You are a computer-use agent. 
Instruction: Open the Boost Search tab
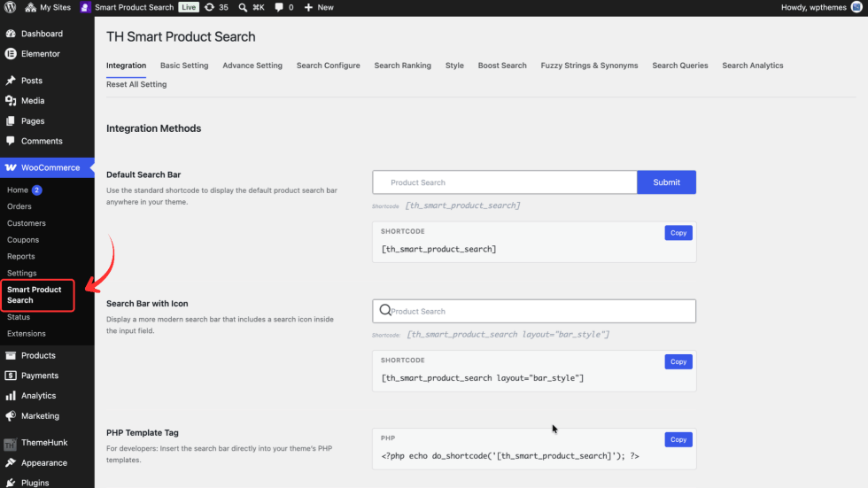pyautogui.click(x=502, y=66)
